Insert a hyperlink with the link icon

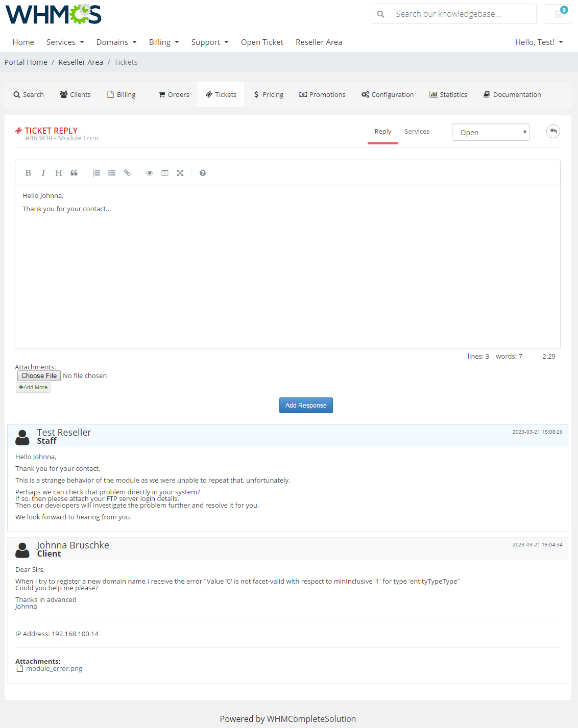point(127,173)
